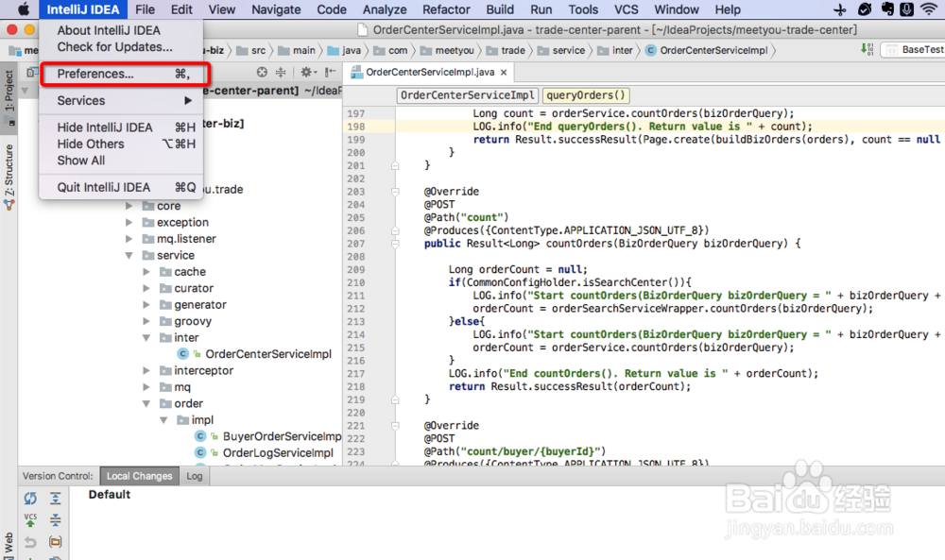Click the Make Project build icon
The image size is (945, 560).
pyautogui.click(x=868, y=49)
